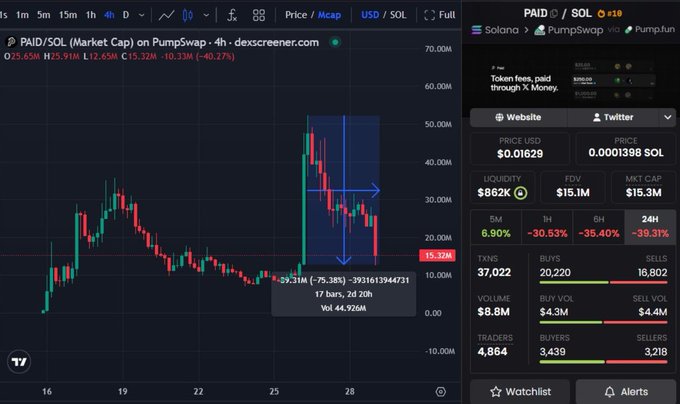Open the indicators fx icon

click(x=232, y=16)
